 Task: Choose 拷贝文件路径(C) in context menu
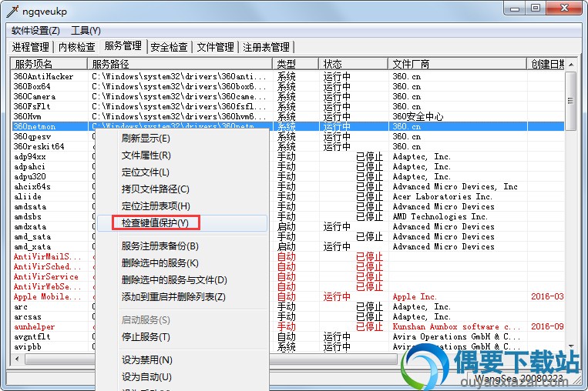point(182,189)
